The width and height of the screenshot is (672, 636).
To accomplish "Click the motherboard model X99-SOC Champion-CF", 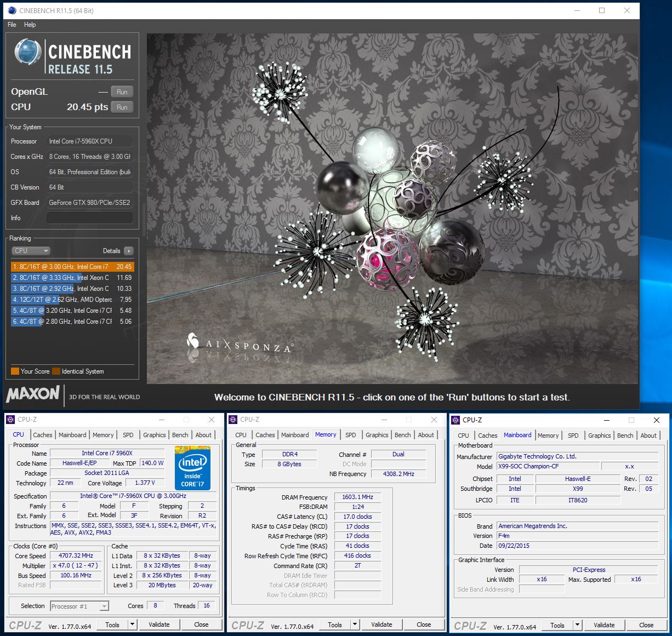I will pyautogui.click(x=548, y=466).
